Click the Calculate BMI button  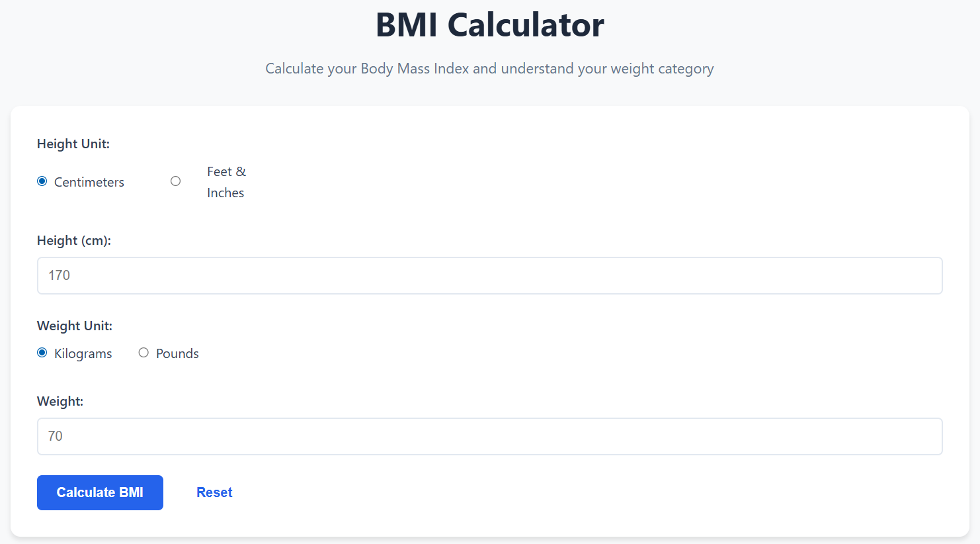click(100, 492)
